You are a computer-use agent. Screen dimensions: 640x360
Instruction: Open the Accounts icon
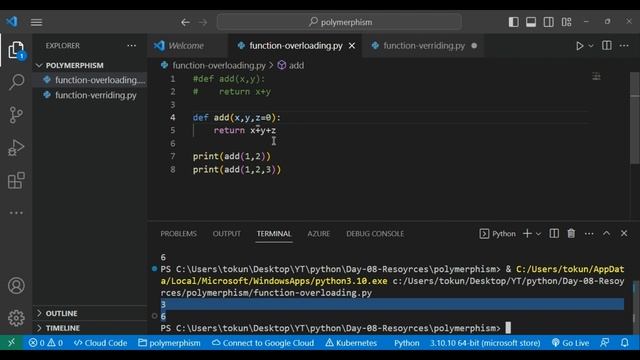(x=16, y=286)
